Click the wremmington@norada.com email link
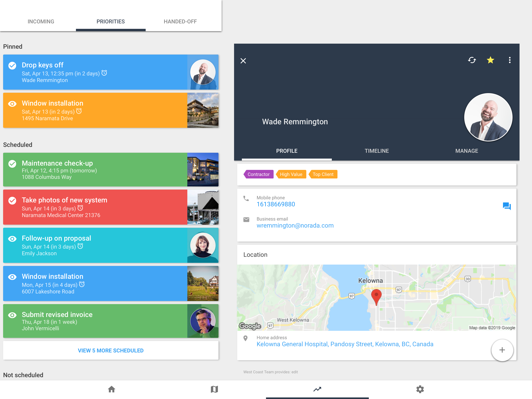Viewport: 532px width, 399px height. pos(295,225)
